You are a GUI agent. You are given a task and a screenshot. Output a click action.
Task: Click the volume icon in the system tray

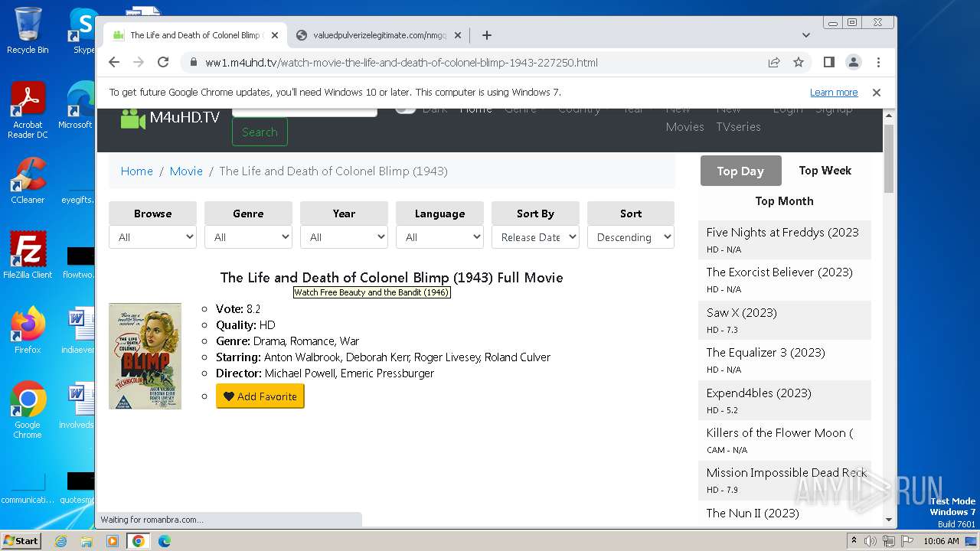point(870,541)
